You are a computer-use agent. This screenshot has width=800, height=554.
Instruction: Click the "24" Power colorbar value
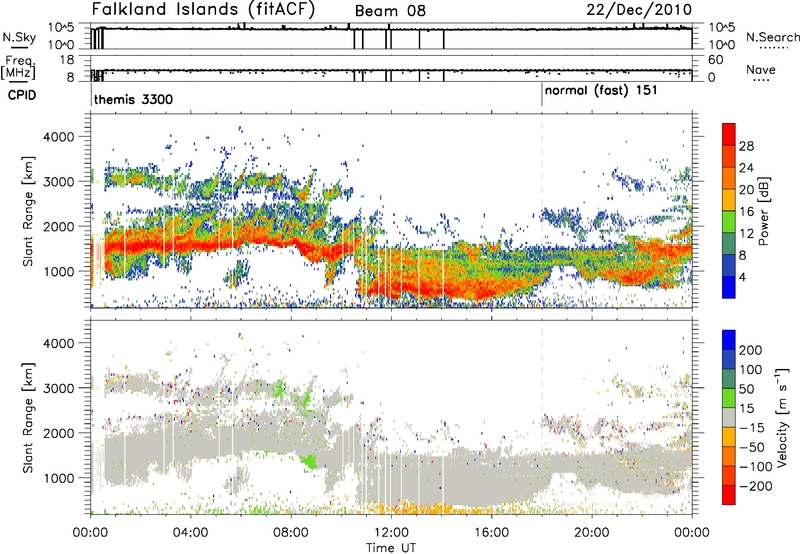click(746, 168)
